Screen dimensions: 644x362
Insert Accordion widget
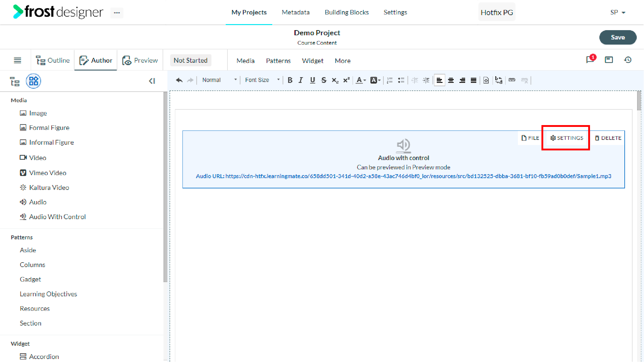[x=39, y=357]
